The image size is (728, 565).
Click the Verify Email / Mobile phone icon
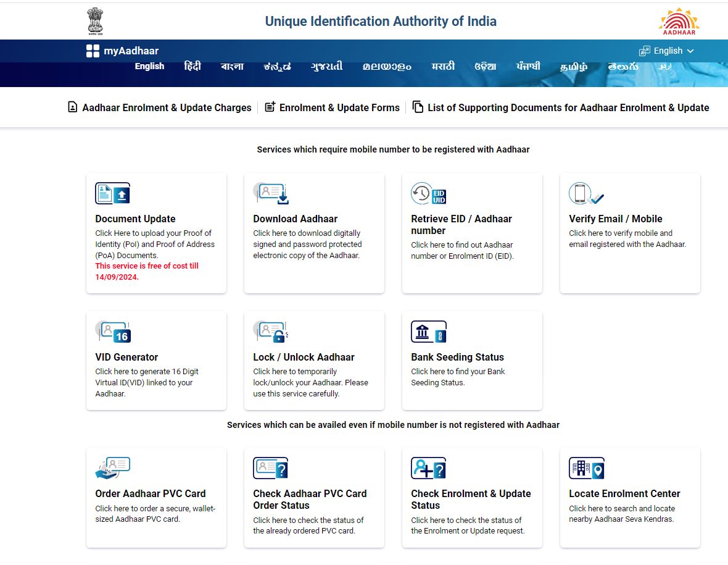pyautogui.click(x=585, y=193)
